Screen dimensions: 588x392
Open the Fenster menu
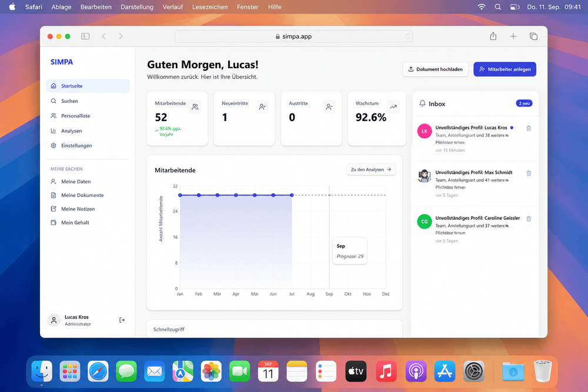[x=248, y=6]
